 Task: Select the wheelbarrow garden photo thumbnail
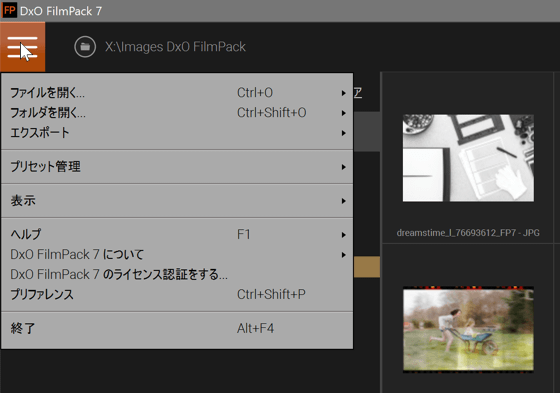pyautogui.click(x=468, y=329)
